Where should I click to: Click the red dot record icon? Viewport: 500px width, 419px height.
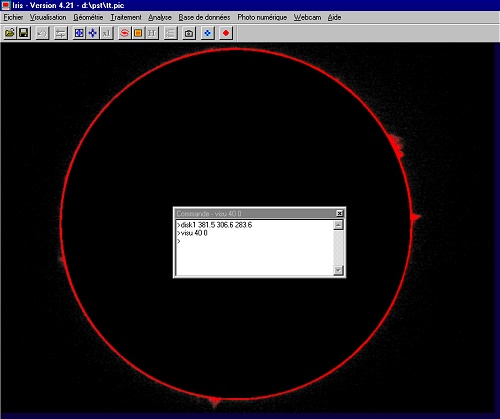click(226, 33)
